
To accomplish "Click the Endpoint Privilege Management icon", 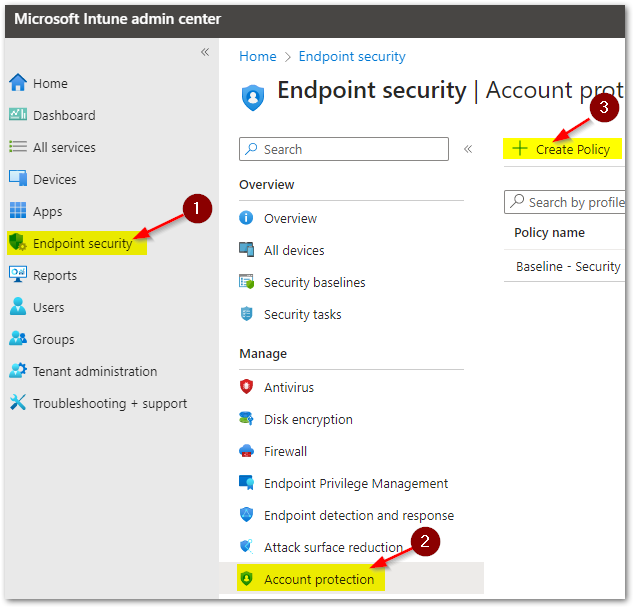I will [246, 482].
